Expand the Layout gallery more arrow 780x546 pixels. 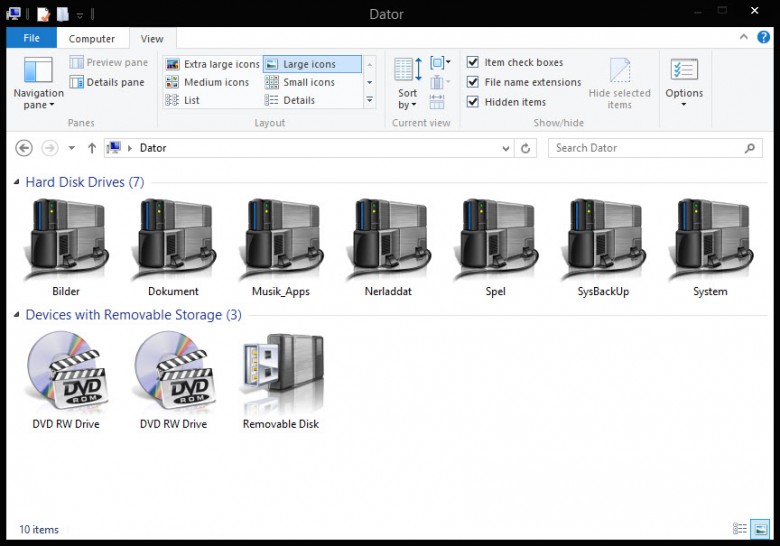click(x=370, y=100)
